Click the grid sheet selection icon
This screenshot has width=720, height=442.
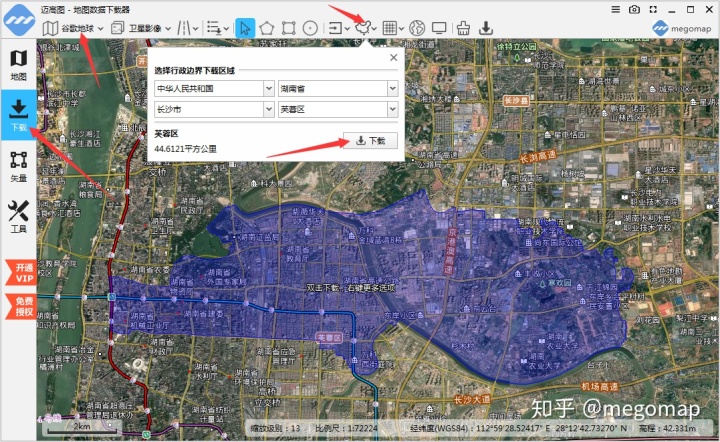[389, 28]
